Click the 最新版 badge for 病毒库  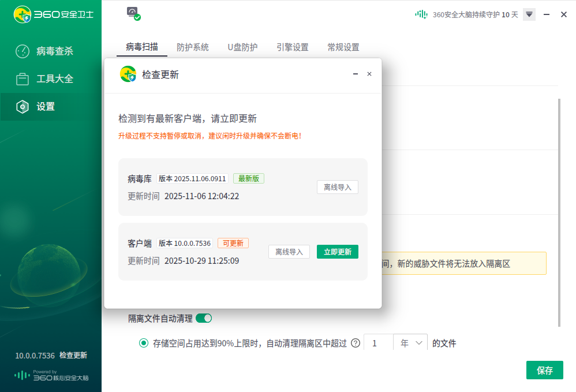[249, 178]
